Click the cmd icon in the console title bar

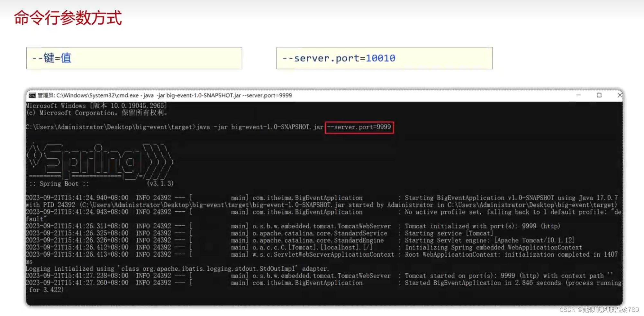pos(32,95)
